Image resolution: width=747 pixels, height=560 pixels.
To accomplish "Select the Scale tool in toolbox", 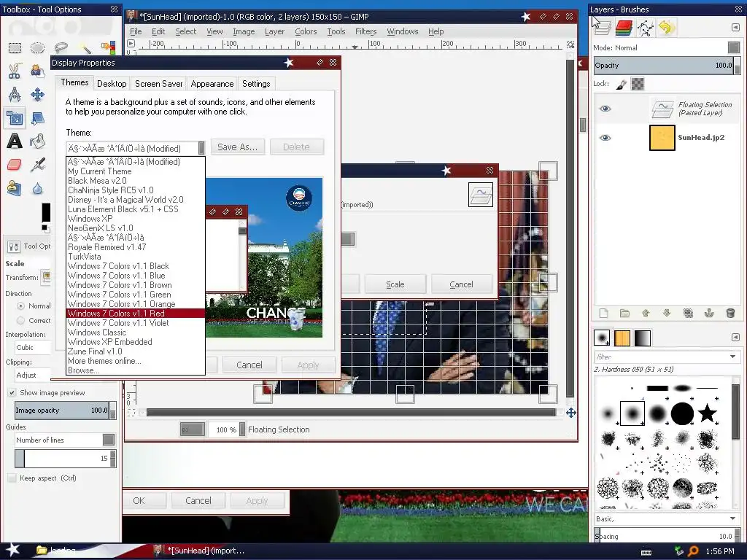I will click(x=15, y=117).
